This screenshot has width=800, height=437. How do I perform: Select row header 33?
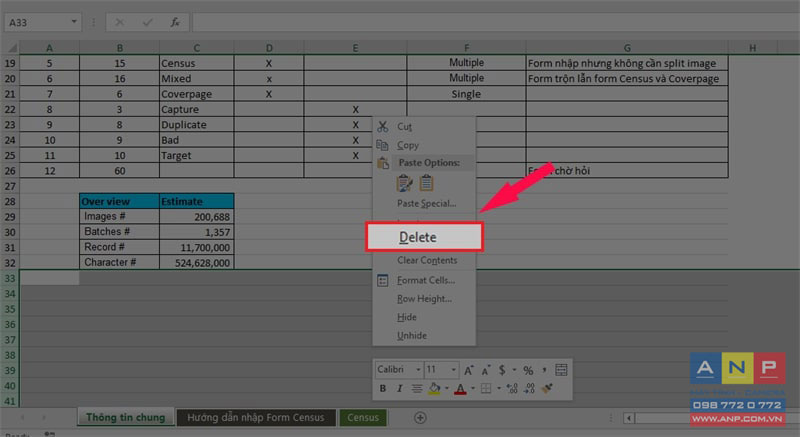point(10,278)
